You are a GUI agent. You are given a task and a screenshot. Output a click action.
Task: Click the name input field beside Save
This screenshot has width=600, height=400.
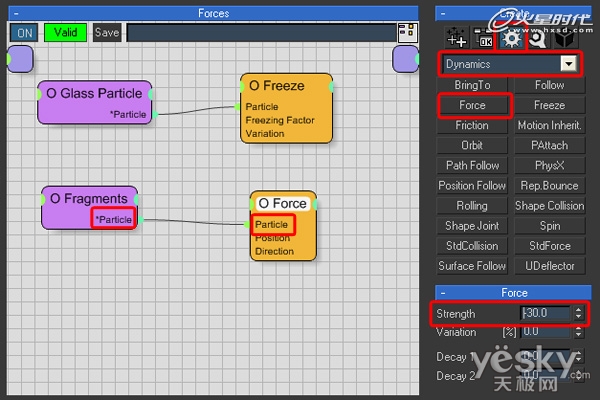point(261,33)
